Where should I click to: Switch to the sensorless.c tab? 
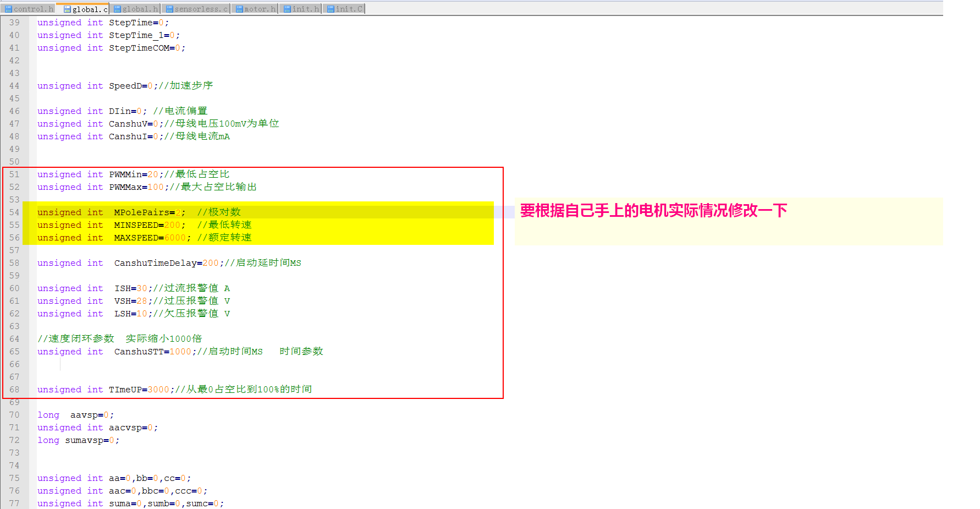[196, 9]
